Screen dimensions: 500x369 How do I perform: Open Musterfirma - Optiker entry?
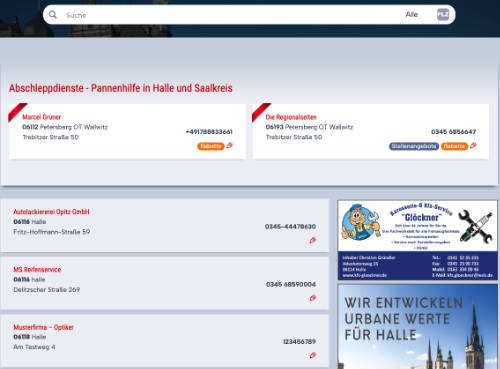click(43, 327)
